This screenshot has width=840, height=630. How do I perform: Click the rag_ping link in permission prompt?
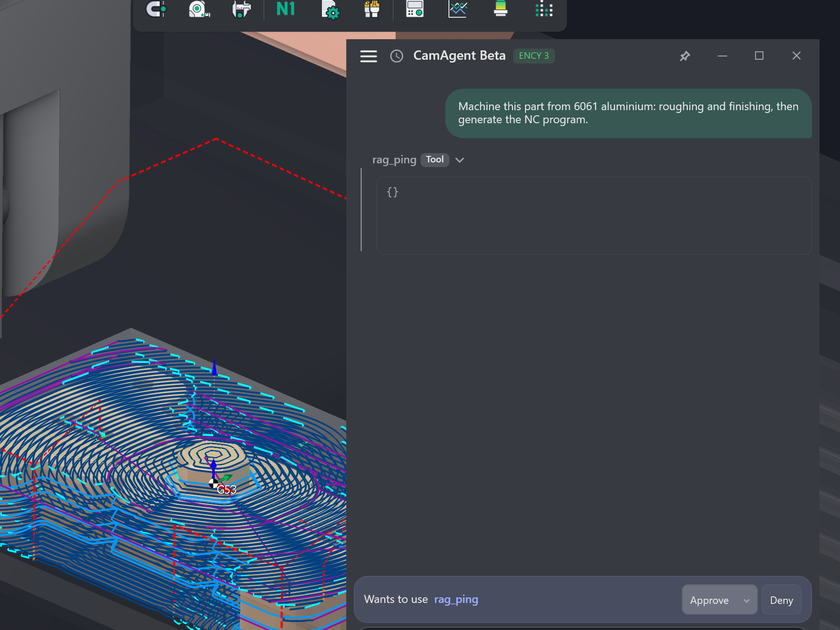pos(456,599)
